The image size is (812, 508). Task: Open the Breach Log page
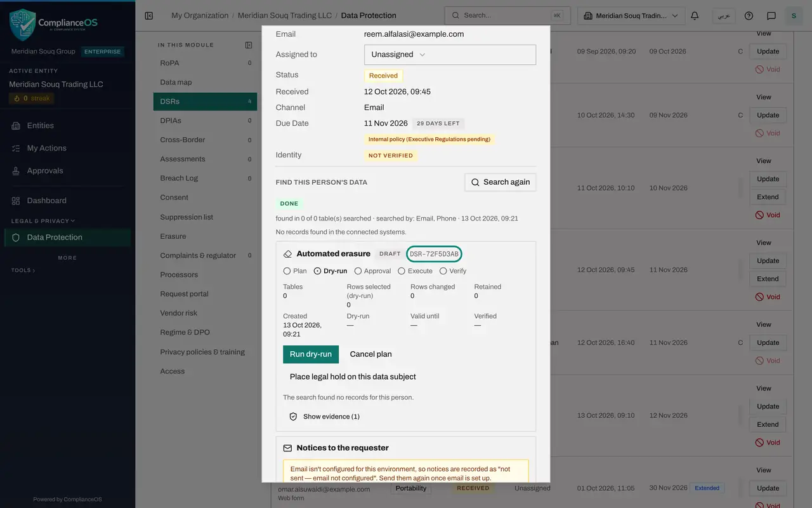point(205,178)
